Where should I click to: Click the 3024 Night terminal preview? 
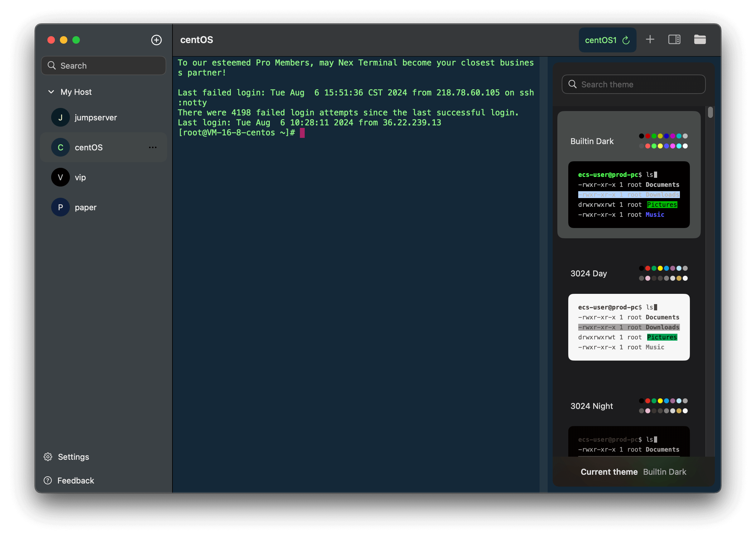coord(628,441)
